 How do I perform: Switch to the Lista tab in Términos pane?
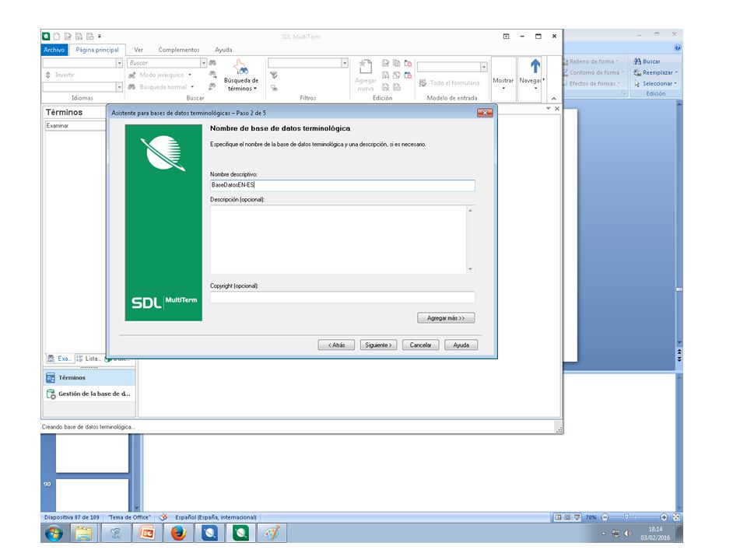click(x=89, y=359)
